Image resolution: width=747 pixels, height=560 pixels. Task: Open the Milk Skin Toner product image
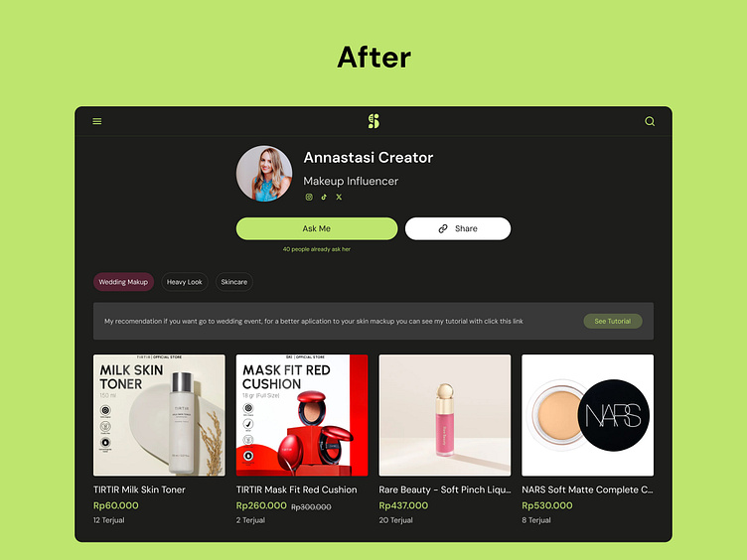click(159, 415)
